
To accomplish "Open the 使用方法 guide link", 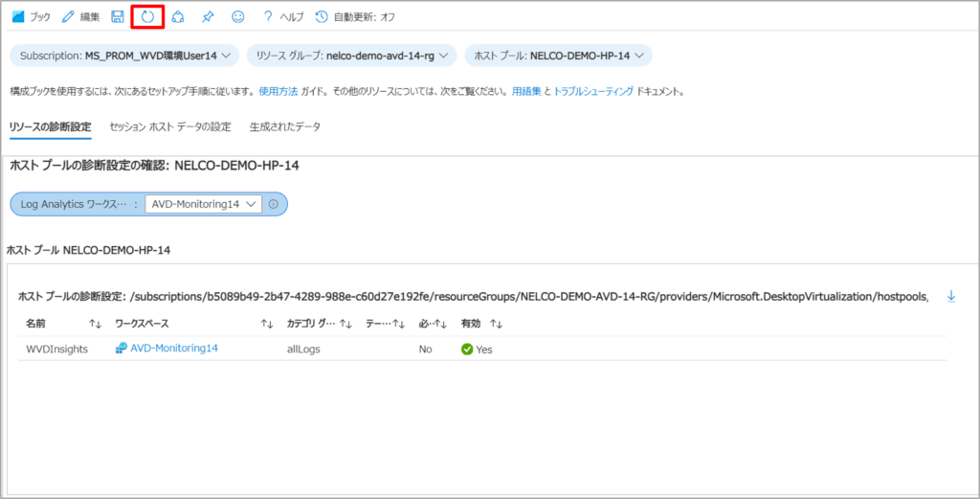I will click(x=278, y=91).
